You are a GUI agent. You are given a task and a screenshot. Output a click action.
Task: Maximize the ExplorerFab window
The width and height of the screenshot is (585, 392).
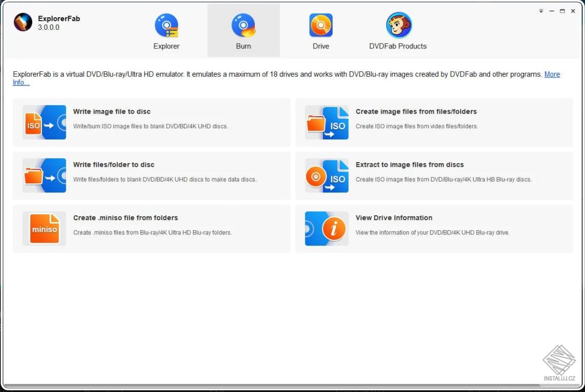[562, 11]
